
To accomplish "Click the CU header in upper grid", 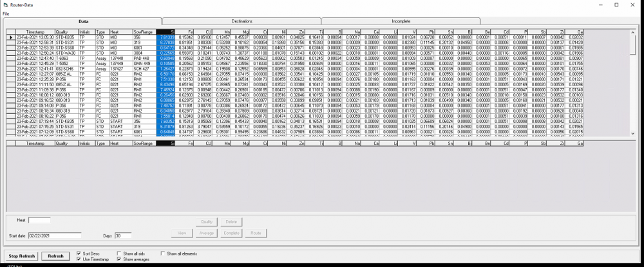I will coord(203,32).
